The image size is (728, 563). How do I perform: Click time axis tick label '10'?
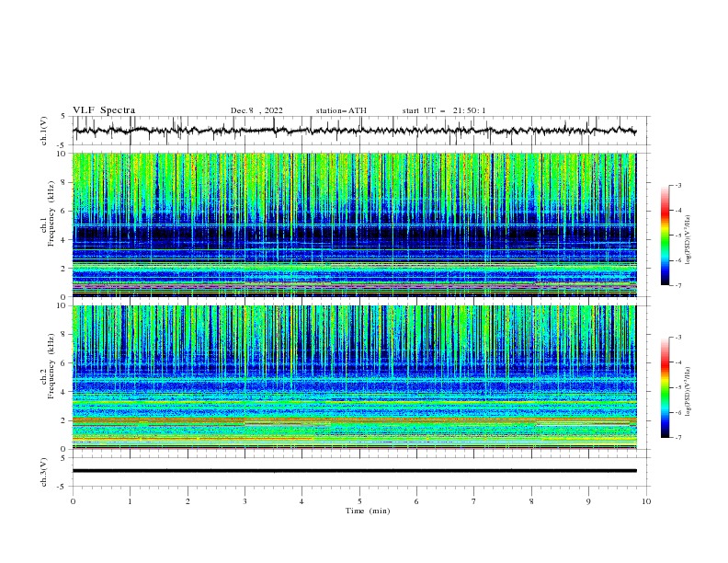[646, 501]
